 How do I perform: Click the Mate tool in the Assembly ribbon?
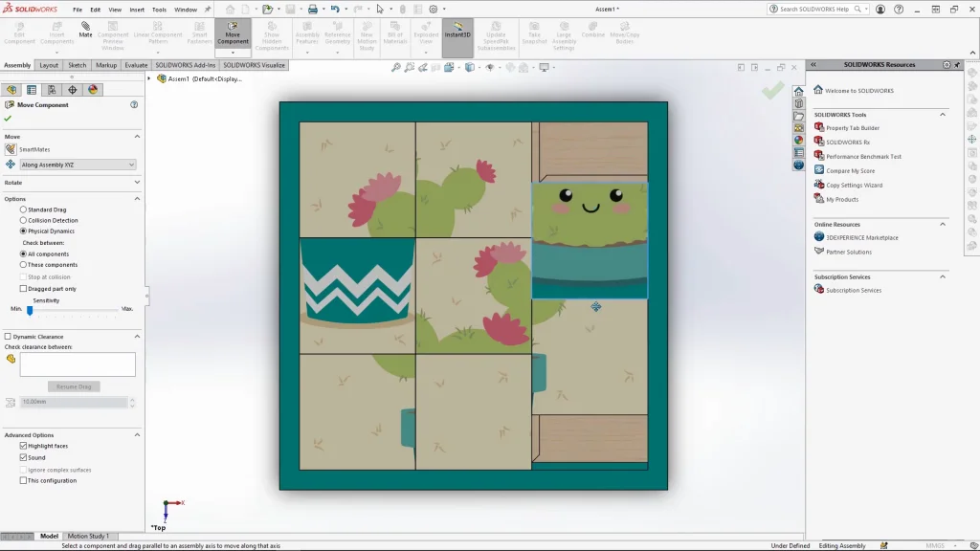coord(86,30)
